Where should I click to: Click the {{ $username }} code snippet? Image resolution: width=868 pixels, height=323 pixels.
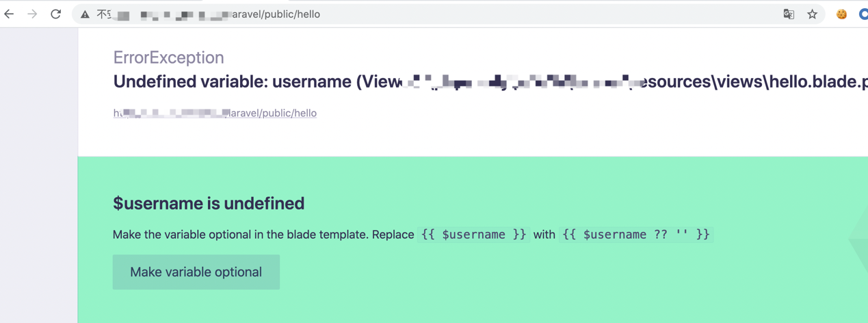(473, 235)
